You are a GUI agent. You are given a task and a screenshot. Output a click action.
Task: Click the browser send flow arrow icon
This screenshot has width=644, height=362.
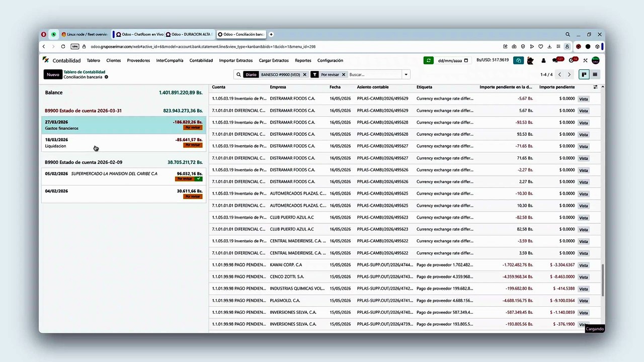pos(532,46)
